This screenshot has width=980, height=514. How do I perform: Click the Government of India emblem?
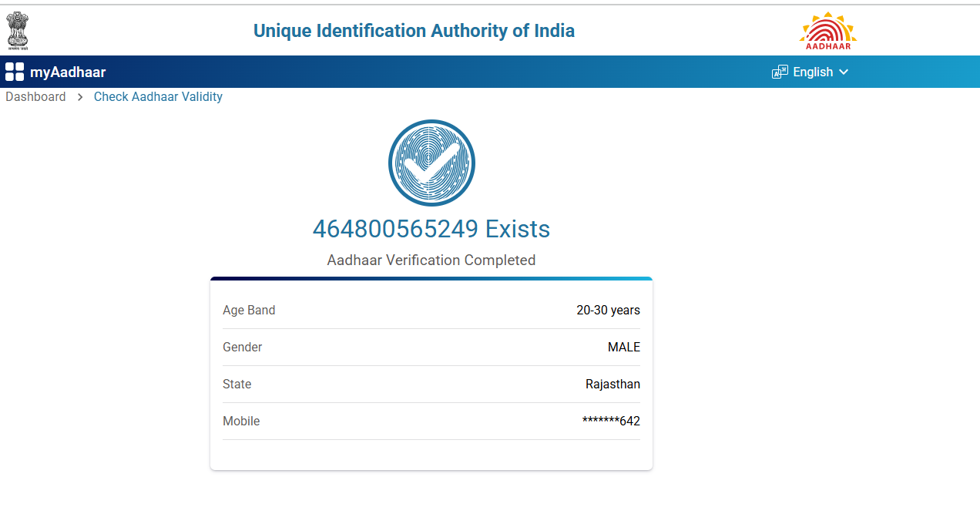[x=18, y=31]
